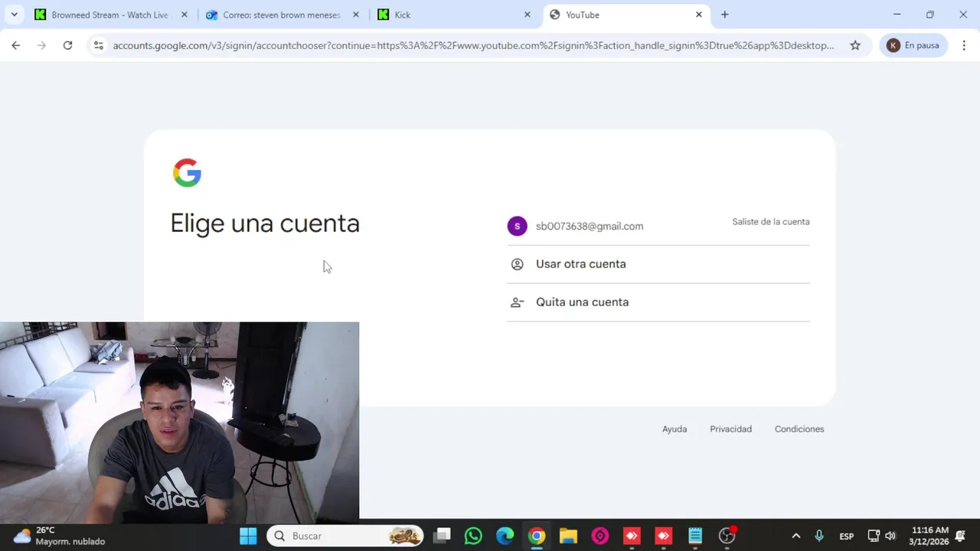Show hidden system tray icons
The width and height of the screenshot is (980, 551).
pos(795,536)
